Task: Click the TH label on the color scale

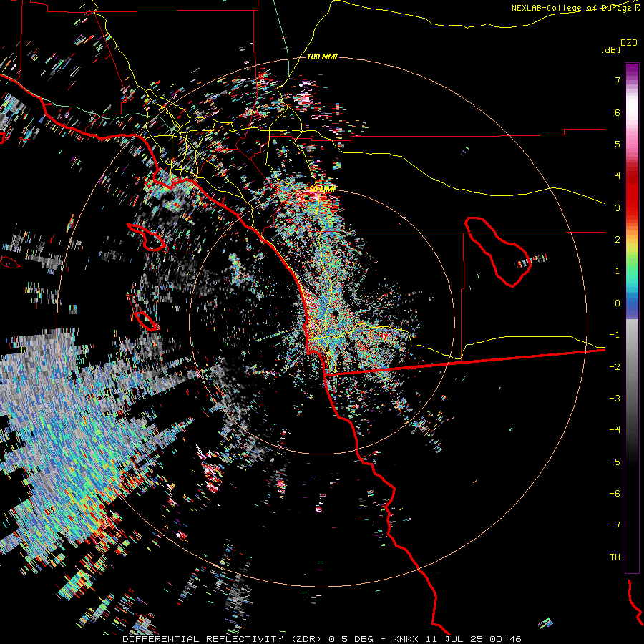Action: click(615, 557)
